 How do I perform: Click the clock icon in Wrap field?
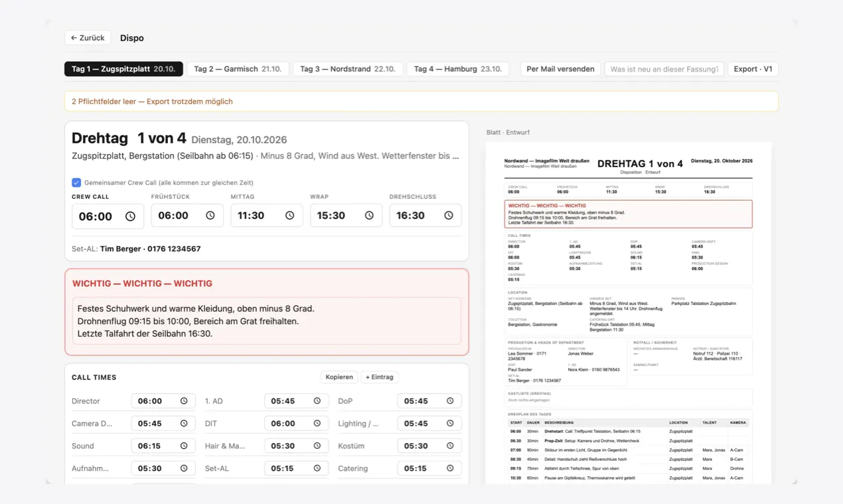pyautogui.click(x=369, y=216)
